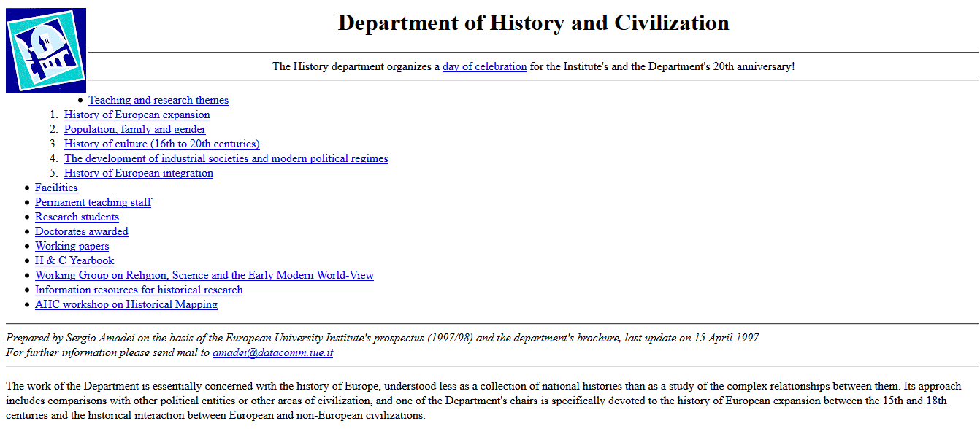Open the 'Facilities' page
This screenshot has width=980, height=429.
(56, 188)
